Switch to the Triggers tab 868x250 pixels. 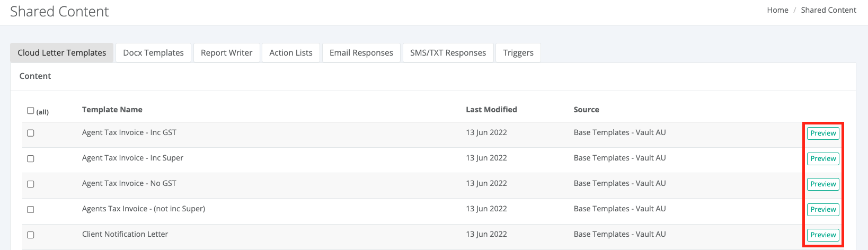pos(518,52)
